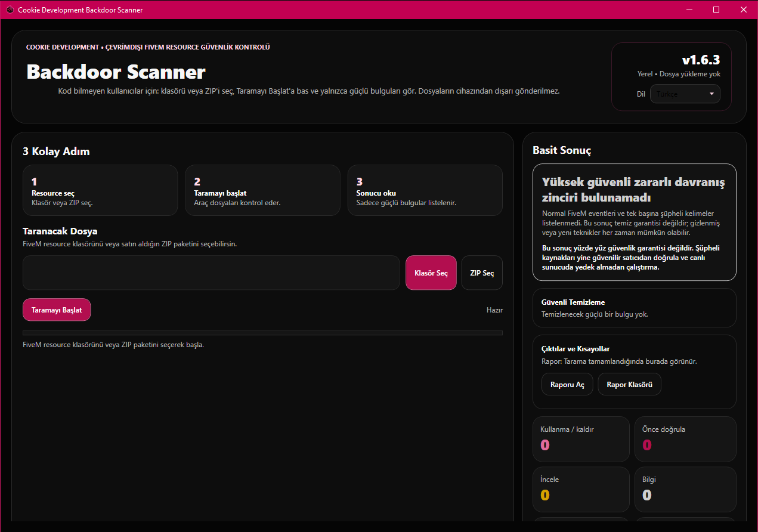
Task: Click the Klasör Seç button
Action: pyautogui.click(x=431, y=273)
